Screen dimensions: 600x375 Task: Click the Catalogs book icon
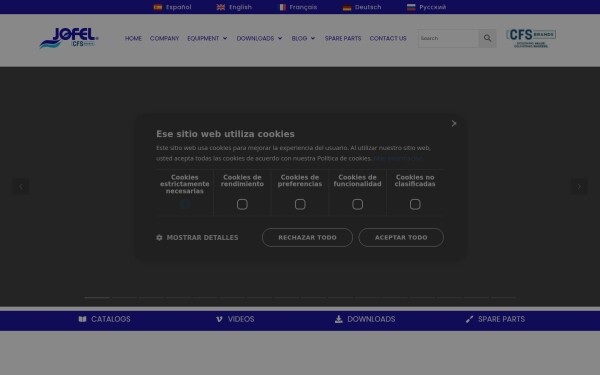tap(82, 319)
